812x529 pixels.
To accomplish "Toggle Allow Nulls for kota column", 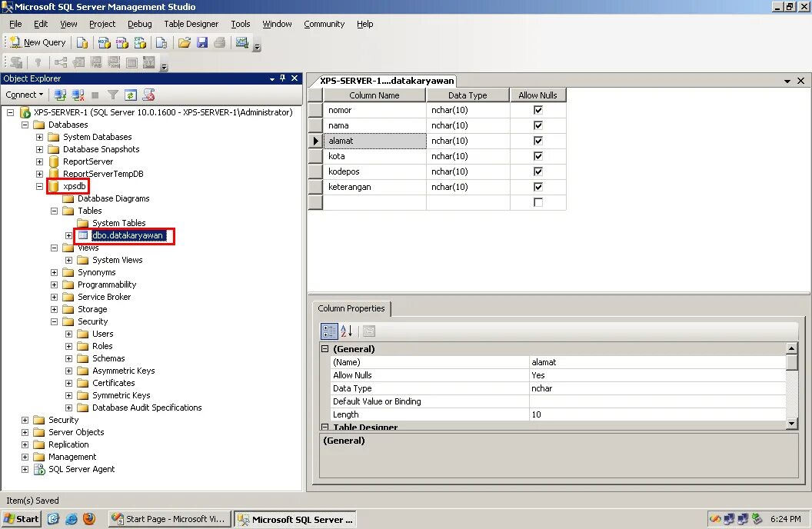I will click(x=538, y=156).
